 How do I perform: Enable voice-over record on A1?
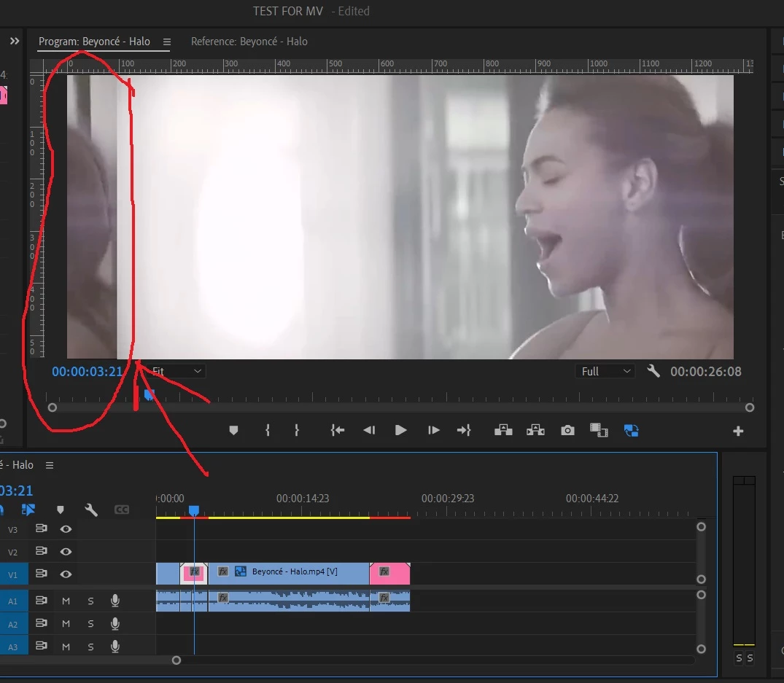point(115,601)
